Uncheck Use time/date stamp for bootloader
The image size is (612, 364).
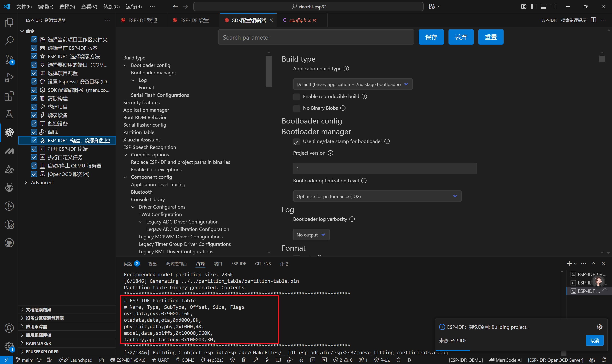pyautogui.click(x=296, y=142)
